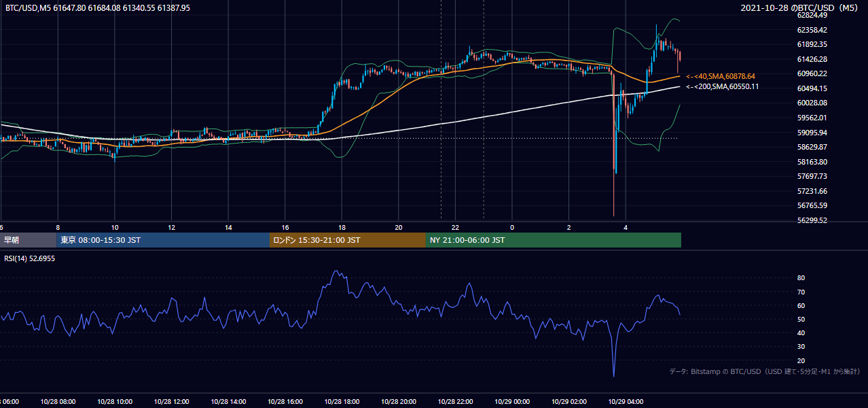Viewport: 868px width, 408px height.
Task: Click the bottom time label 10/28 16:00
Action: click(285, 402)
